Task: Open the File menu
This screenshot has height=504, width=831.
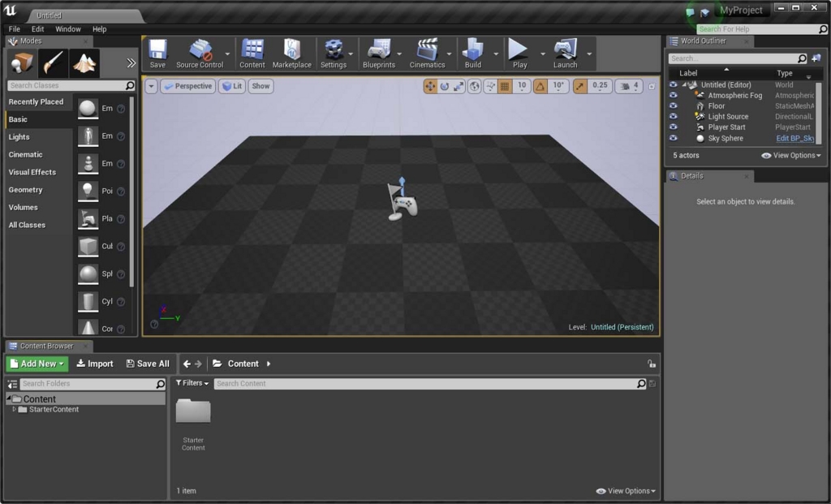Action: (15, 29)
